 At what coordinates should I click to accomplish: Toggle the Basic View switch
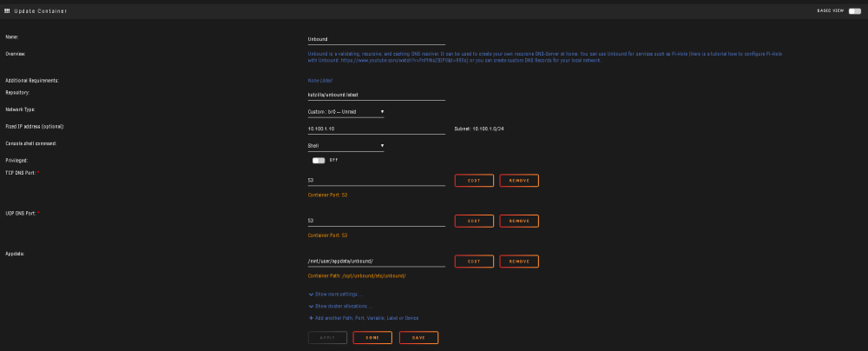pyautogui.click(x=855, y=11)
